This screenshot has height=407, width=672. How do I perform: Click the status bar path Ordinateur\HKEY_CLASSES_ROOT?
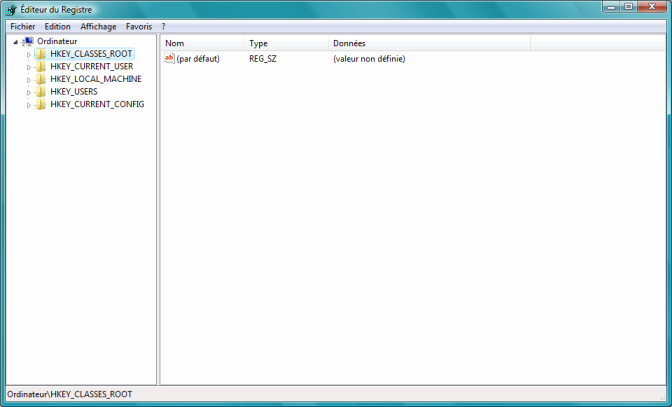pyautogui.click(x=69, y=394)
